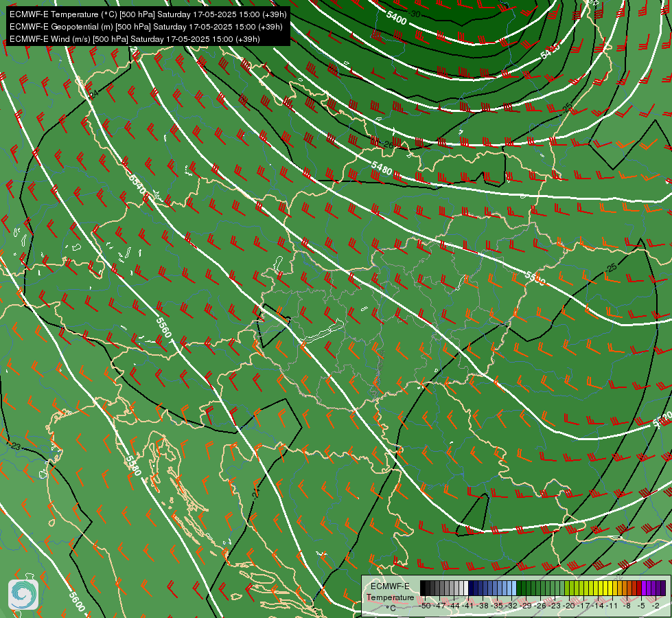
Task: Click the legend title ECMWF-E Temperature
Action: click(390, 592)
